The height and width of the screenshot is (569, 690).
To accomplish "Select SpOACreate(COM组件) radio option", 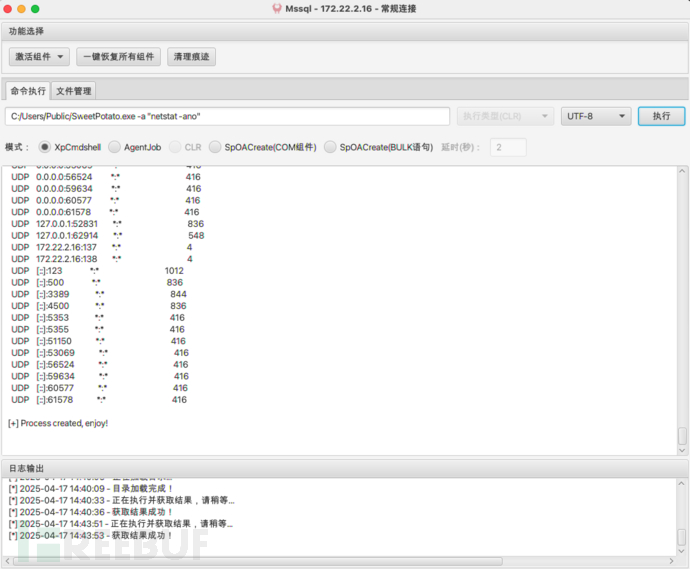I will pos(216,147).
